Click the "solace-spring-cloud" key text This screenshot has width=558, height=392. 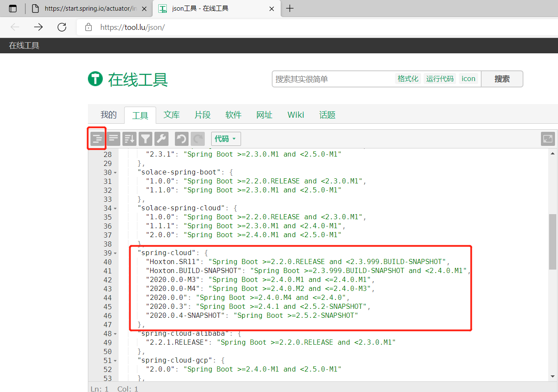coord(181,208)
